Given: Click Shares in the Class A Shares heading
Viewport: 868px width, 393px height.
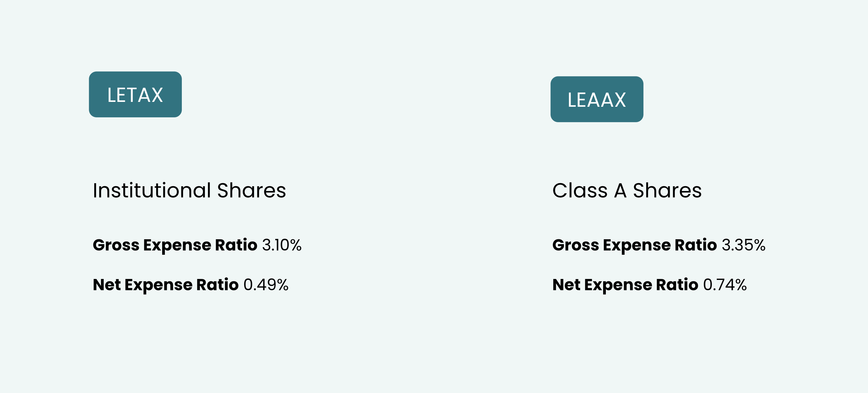Looking at the screenshot, I should (667, 190).
